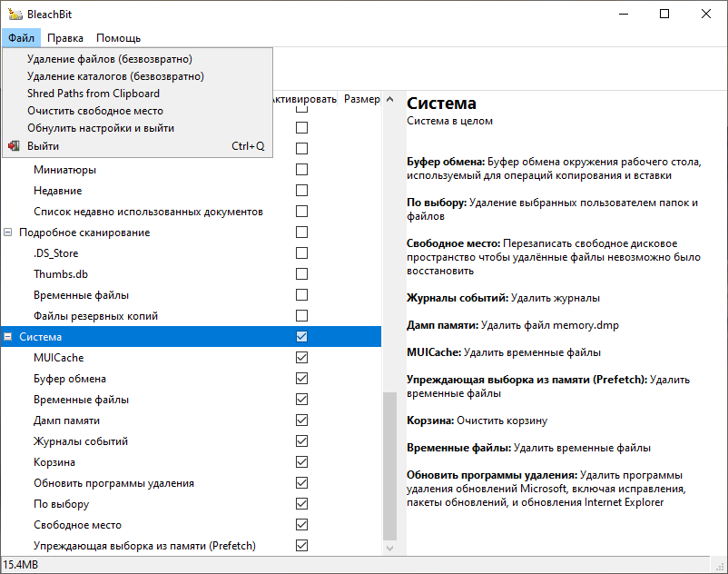Screen dimensions: 728x574
Task: Click the BleachBit app icon in title bar
Action: [15, 14]
